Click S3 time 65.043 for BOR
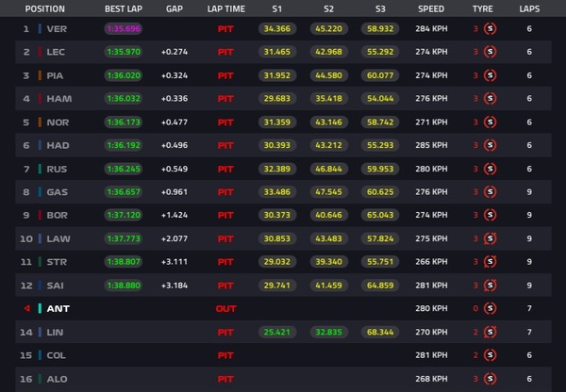 [380, 215]
